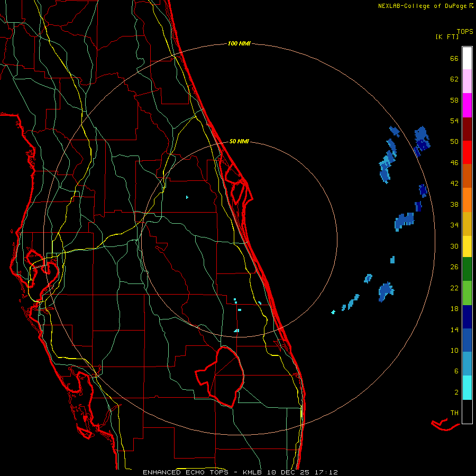The image size is (476, 476).
Task: Click the light pink legend swatch
Action: pos(467,81)
